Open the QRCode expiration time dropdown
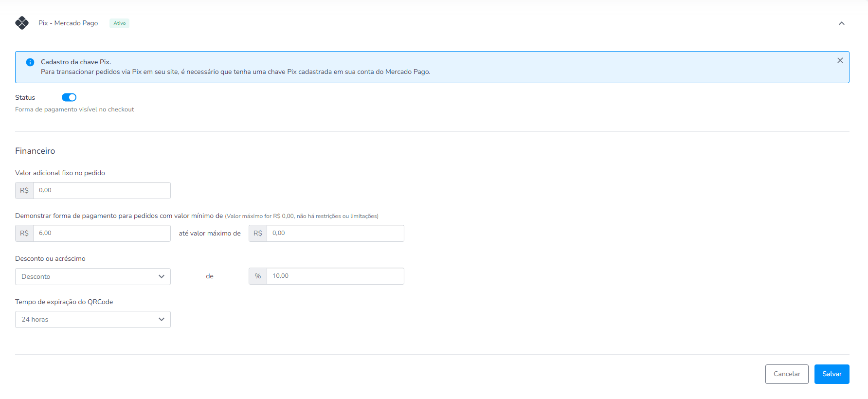Screen dimensions: 868x399 [x=93, y=319]
